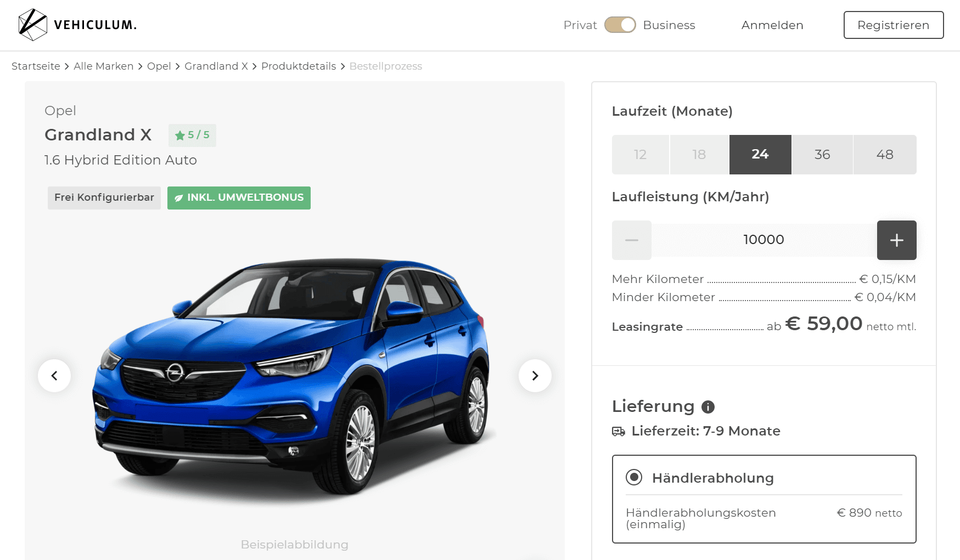The height and width of the screenshot is (560, 960).
Task: Click the leaf icon in Umweltbonus badge
Action: pyautogui.click(x=179, y=198)
